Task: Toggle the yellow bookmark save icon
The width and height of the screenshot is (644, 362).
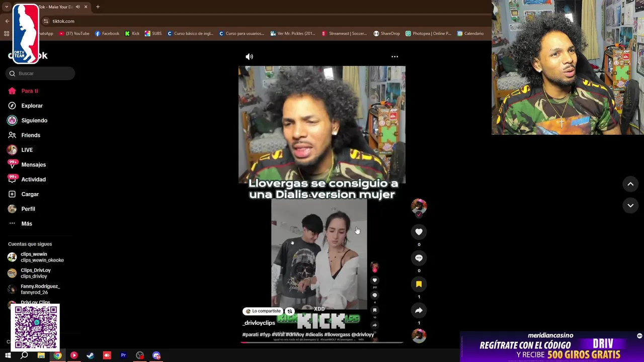Action: [x=419, y=284]
